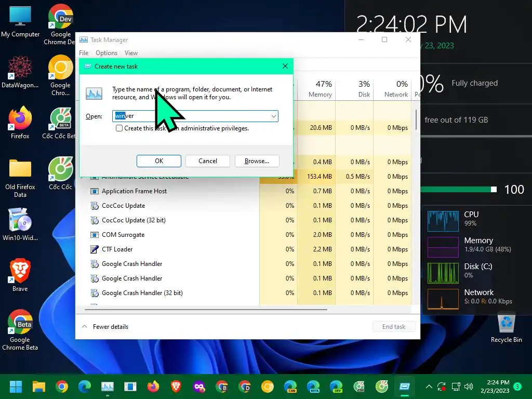Select the Win10-Wid... desktop icon

[20, 224]
